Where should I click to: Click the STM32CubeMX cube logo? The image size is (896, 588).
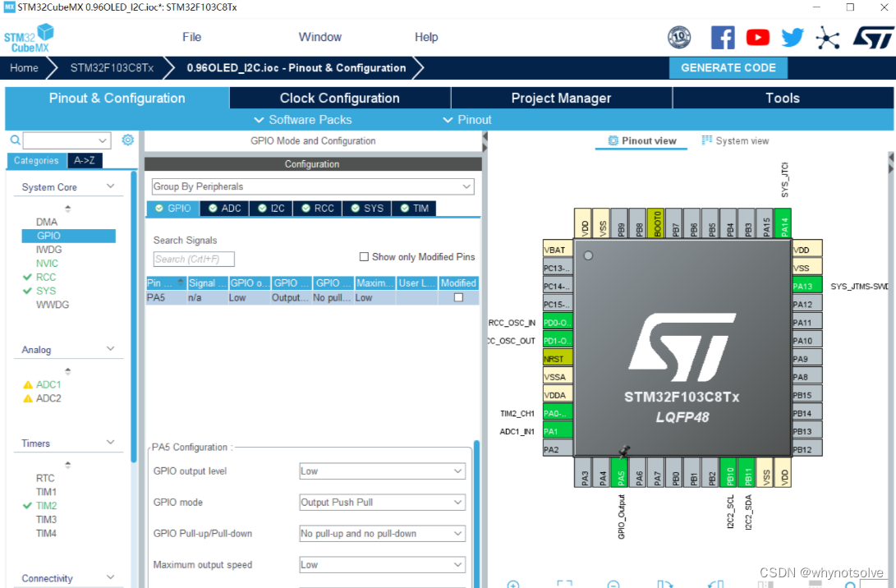29,38
